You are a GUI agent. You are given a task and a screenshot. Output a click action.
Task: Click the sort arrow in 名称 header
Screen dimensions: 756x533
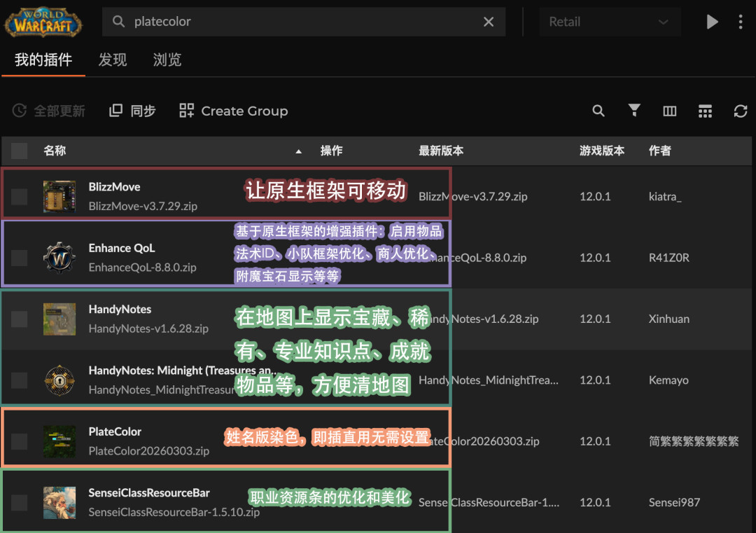point(298,151)
